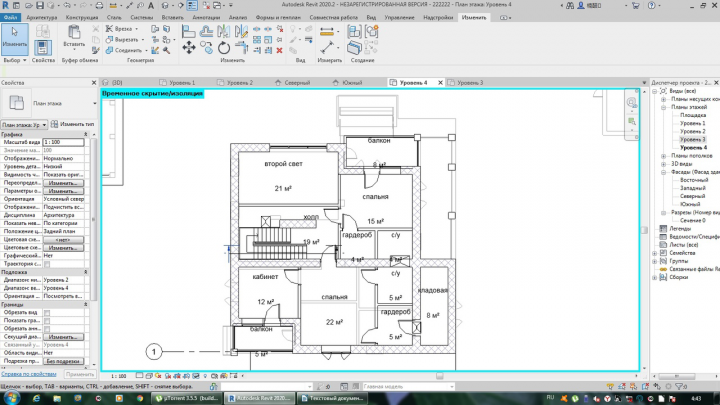This screenshot has width=720, height=405.
Task: Open the Файл menu
Action: (x=10, y=17)
